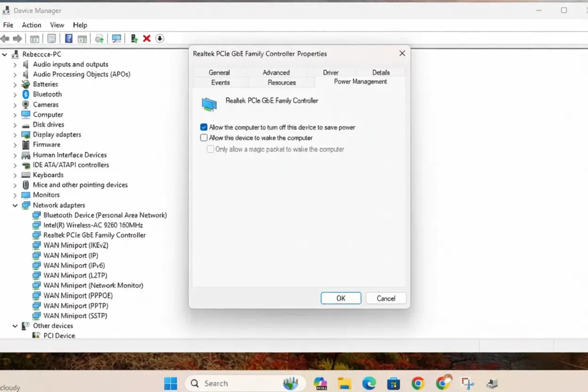The width and height of the screenshot is (588, 392).
Task: Select WAN Miniport (IKEv2)
Action: point(76,245)
